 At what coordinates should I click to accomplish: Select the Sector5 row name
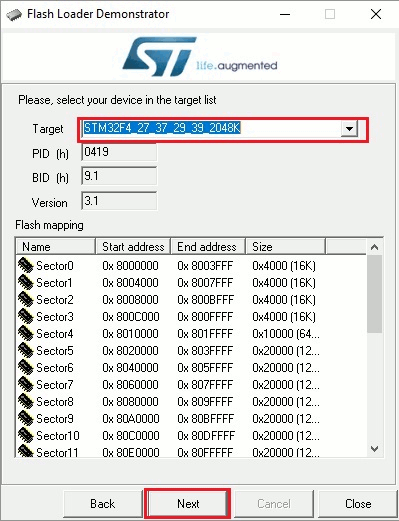click(55, 351)
